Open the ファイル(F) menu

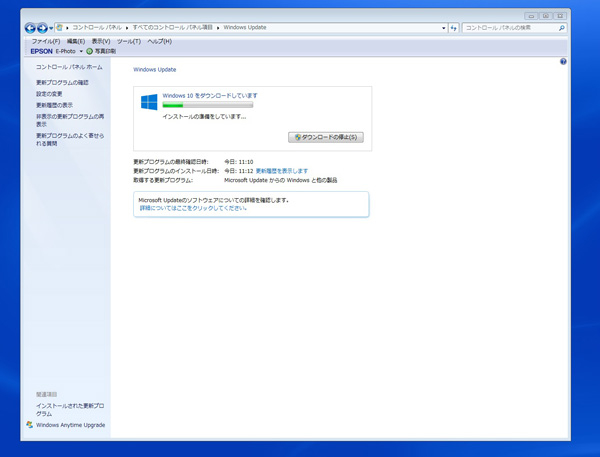coord(46,41)
